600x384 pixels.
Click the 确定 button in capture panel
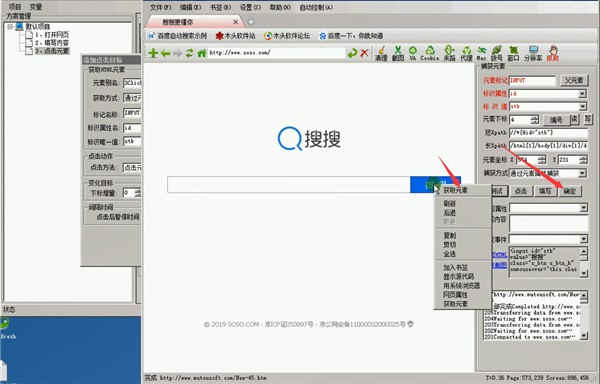(570, 191)
